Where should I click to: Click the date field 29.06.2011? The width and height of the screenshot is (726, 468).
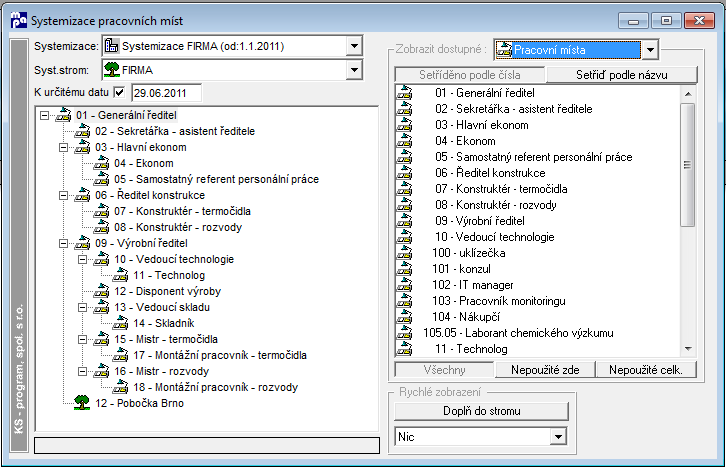(x=166, y=93)
